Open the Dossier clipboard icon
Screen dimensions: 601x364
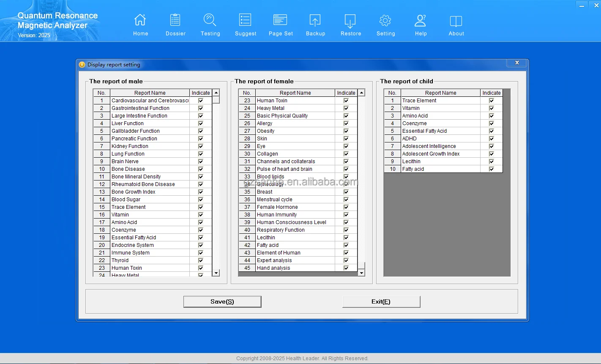pyautogui.click(x=175, y=20)
